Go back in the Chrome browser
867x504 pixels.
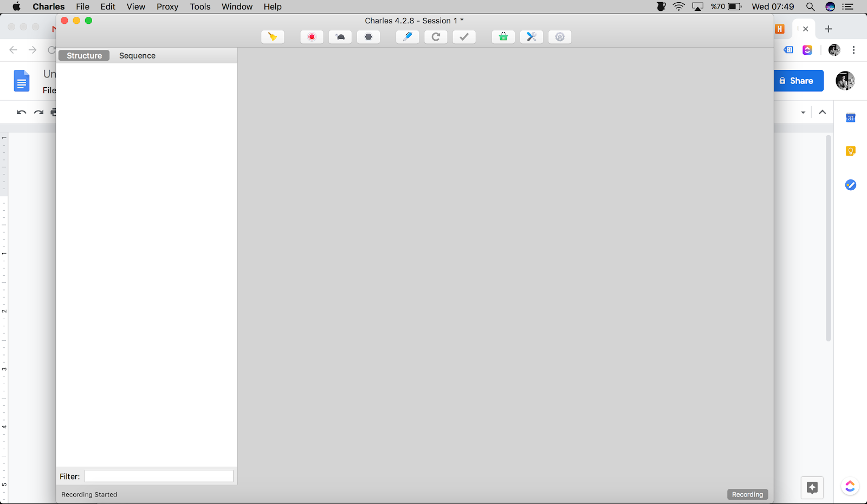point(14,50)
